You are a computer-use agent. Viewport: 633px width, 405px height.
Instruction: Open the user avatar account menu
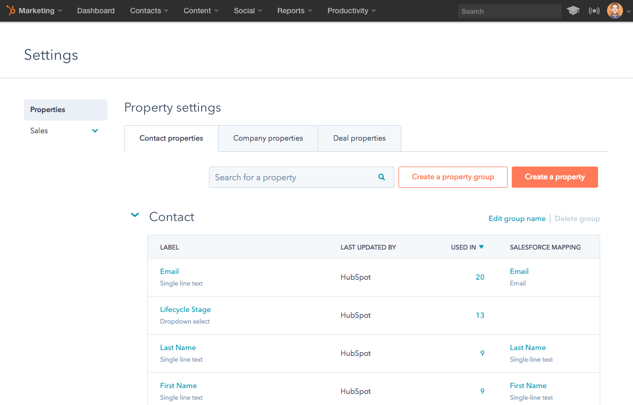[616, 11]
